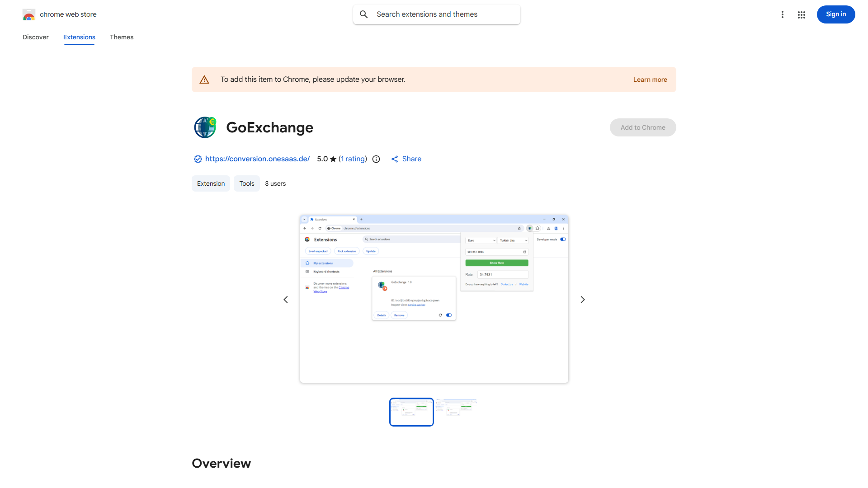Switch to the Discover tab
Viewport: 868px width, 488px height.
(x=35, y=37)
